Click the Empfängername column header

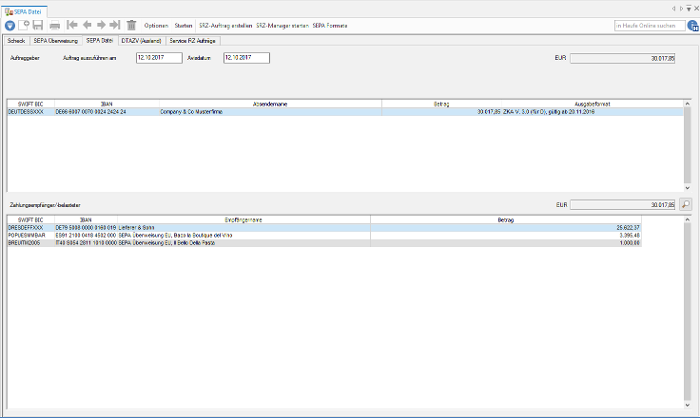[244, 220]
